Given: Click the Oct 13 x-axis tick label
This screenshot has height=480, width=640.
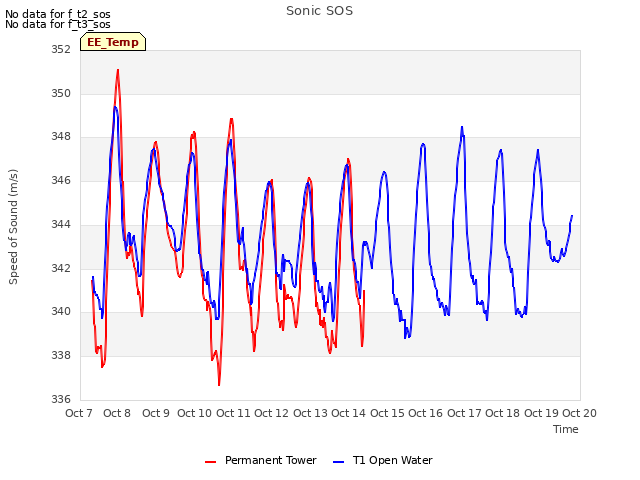Looking at the screenshot, I should (310, 413).
